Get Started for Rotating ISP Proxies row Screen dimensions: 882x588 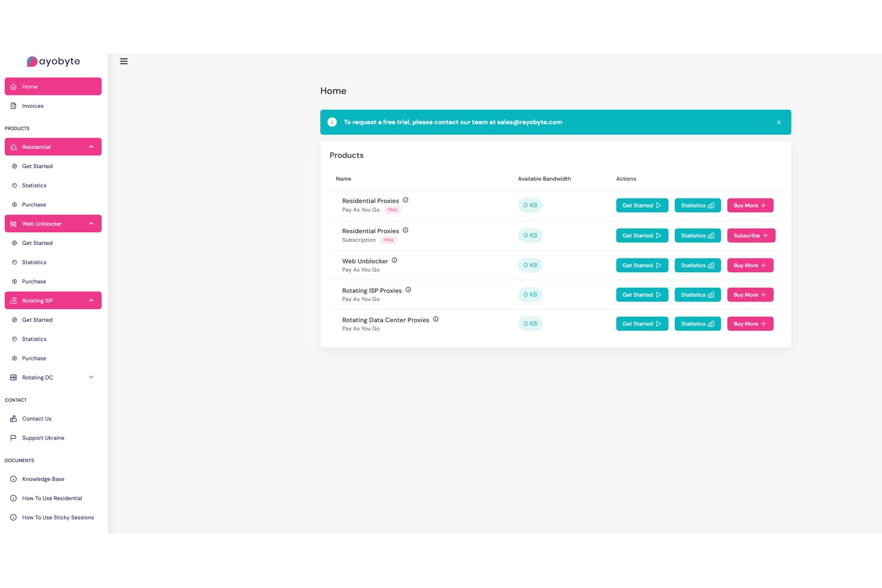[x=642, y=295]
